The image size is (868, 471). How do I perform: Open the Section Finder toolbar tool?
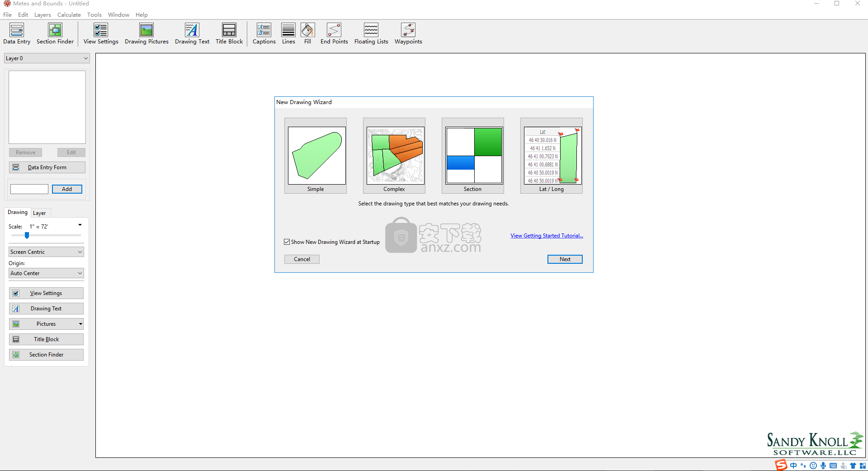tap(55, 34)
